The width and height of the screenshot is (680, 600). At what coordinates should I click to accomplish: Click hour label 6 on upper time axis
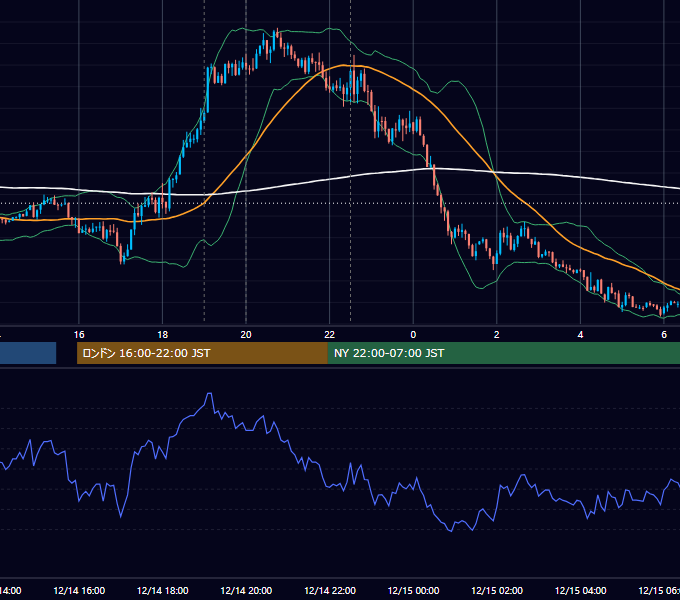[664, 335]
